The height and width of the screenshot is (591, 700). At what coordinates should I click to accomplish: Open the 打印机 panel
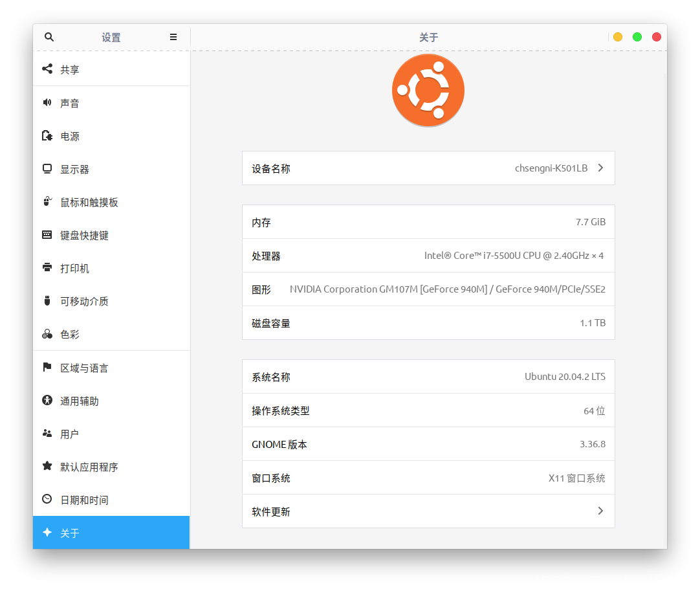pos(112,268)
